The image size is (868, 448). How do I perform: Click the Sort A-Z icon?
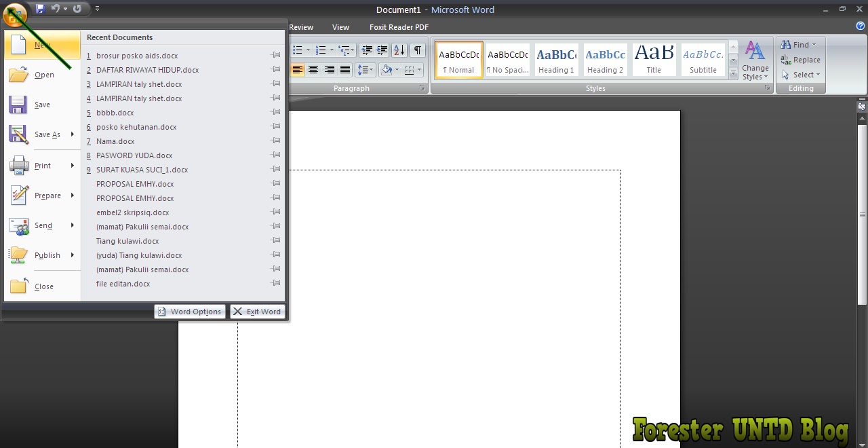pos(399,50)
